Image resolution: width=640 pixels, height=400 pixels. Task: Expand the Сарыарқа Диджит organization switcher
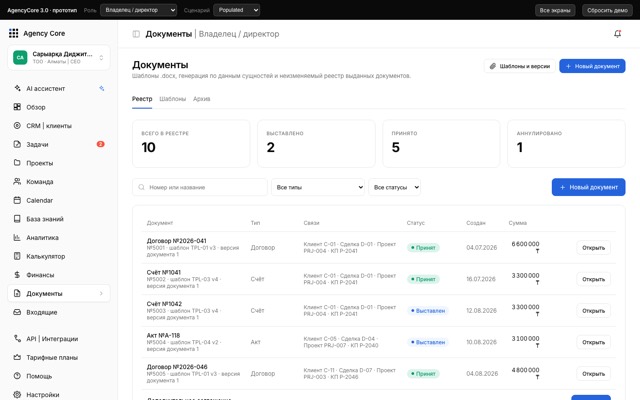coord(59,58)
